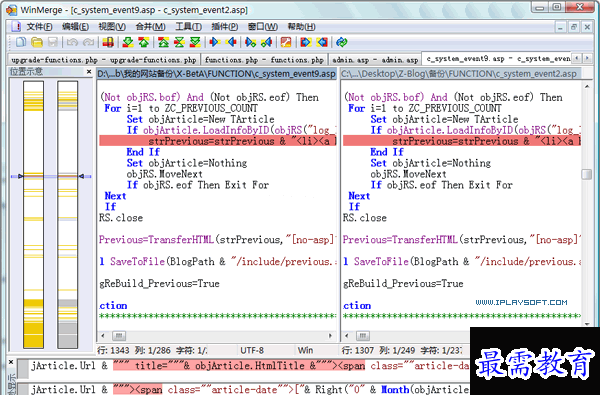This screenshot has height=395, width=600.
Task: Click 'Set objArticle=Nothing' in left pane
Action: [187, 163]
